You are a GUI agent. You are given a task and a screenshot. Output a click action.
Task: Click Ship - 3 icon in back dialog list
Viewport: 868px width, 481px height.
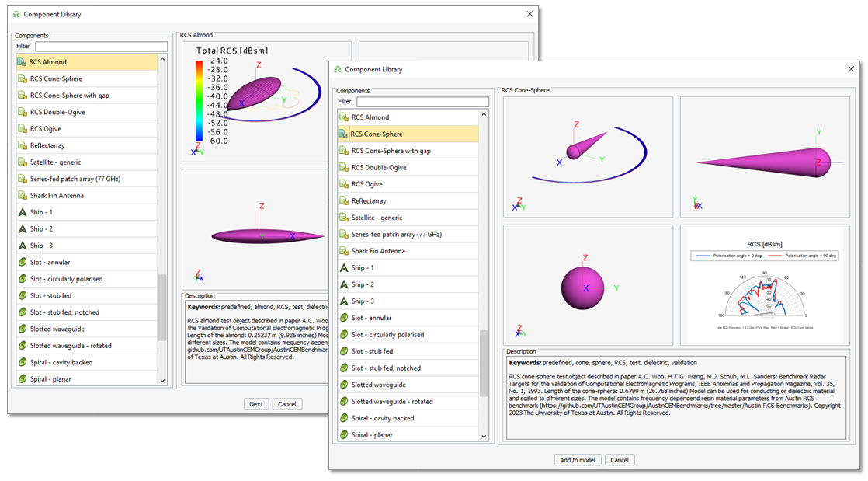23,246
